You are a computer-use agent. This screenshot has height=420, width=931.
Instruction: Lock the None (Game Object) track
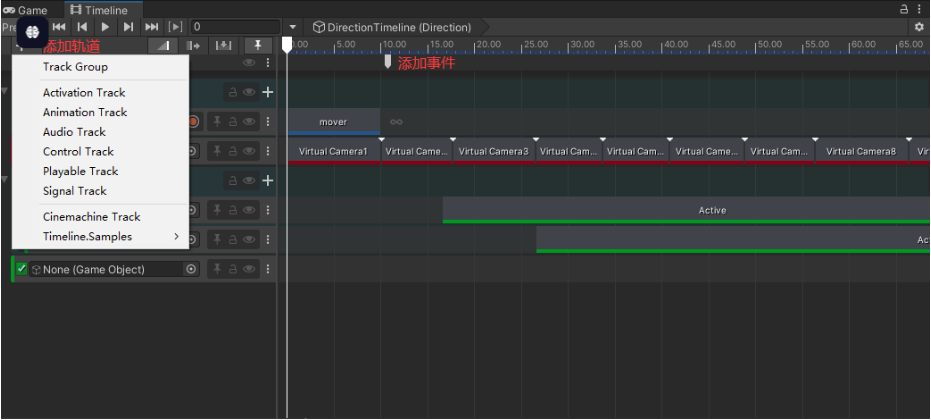pos(233,269)
